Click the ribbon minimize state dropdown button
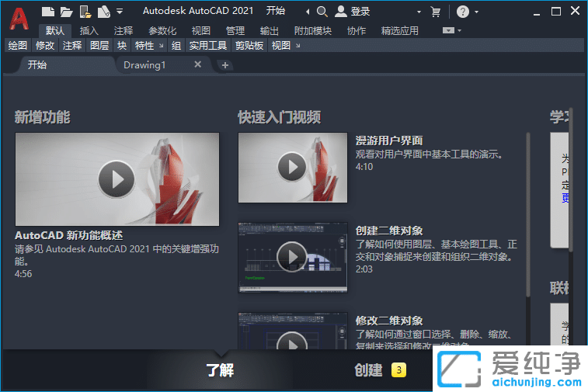 click(x=448, y=30)
